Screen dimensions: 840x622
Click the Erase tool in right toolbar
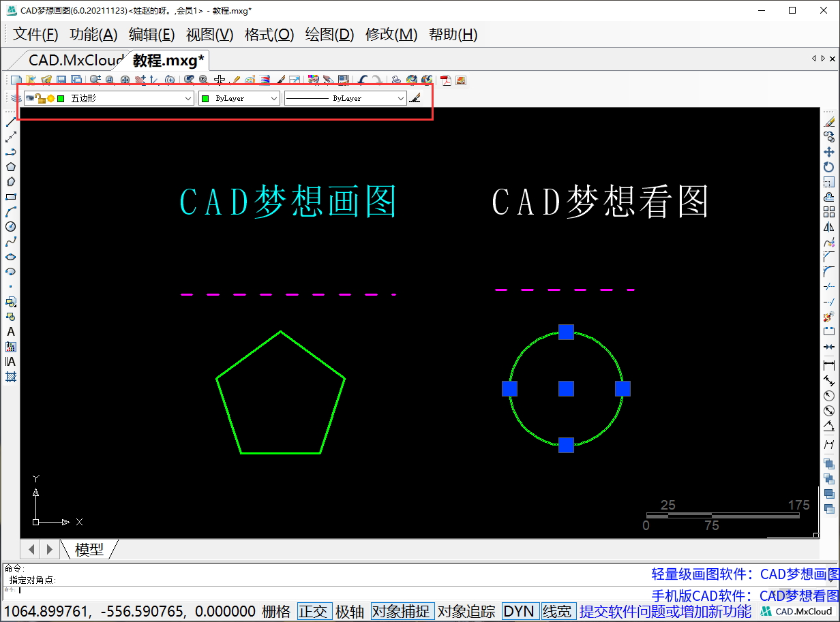[x=829, y=121]
